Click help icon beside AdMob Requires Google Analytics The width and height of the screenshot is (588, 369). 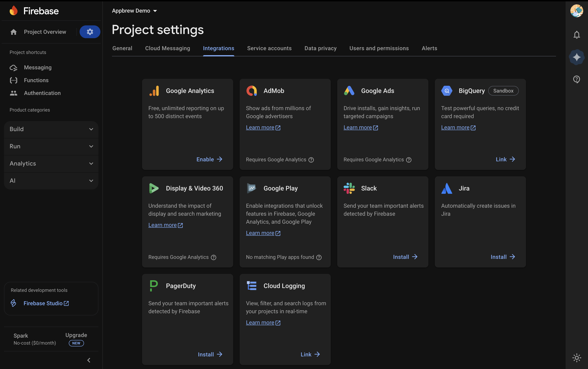(x=311, y=160)
